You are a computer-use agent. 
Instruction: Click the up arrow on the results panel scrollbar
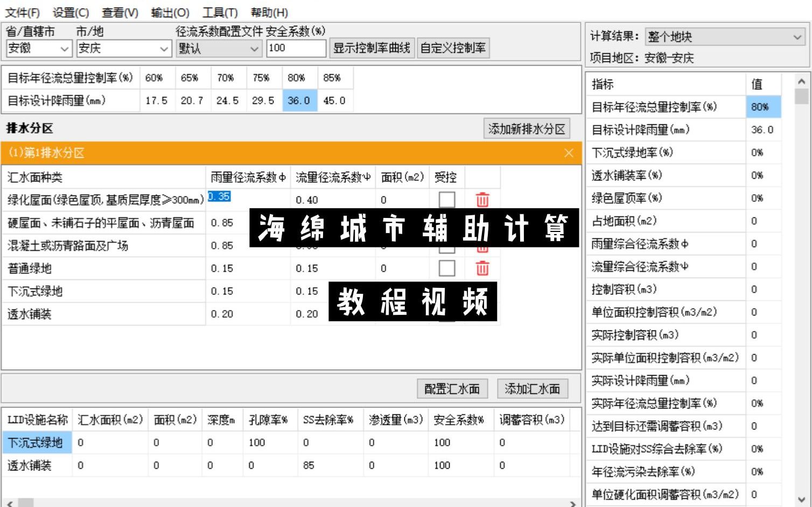tap(801, 81)
